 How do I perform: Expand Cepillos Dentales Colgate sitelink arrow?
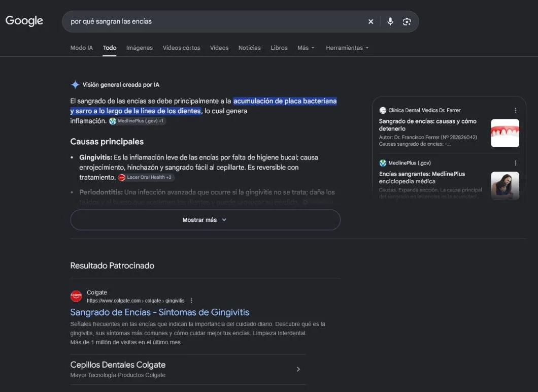[298, 369]
